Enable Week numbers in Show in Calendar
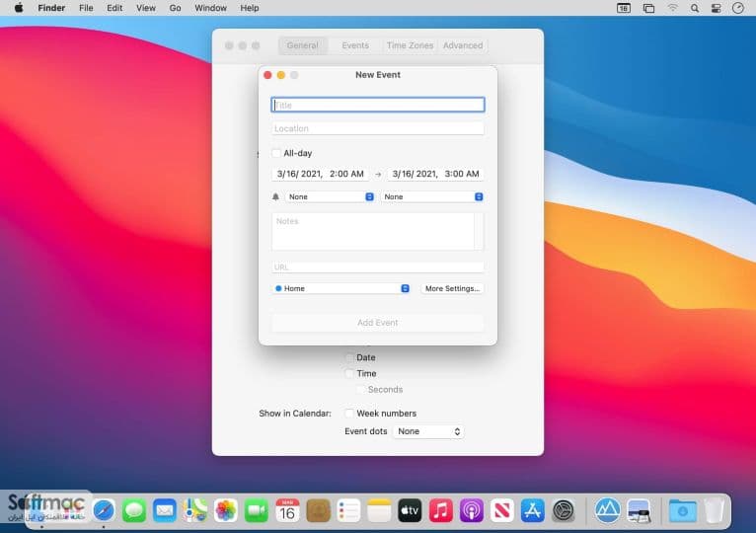This screenshot has width=756, height=533. [349, 414]
